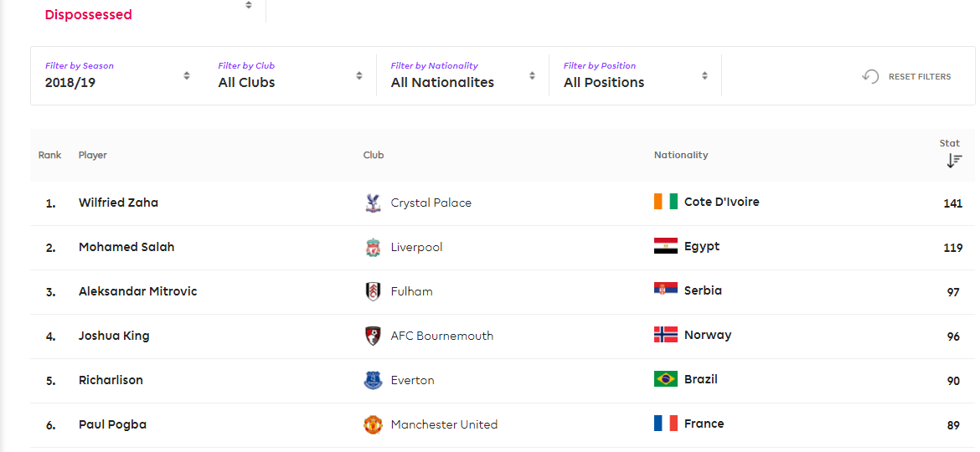Open Wilfried Zaha's player profile

118,203
